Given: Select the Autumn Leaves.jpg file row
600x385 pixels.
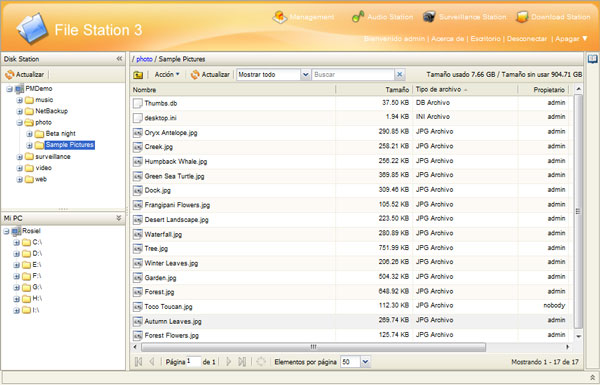Looking at the screenshot, I should click(351, 321).
